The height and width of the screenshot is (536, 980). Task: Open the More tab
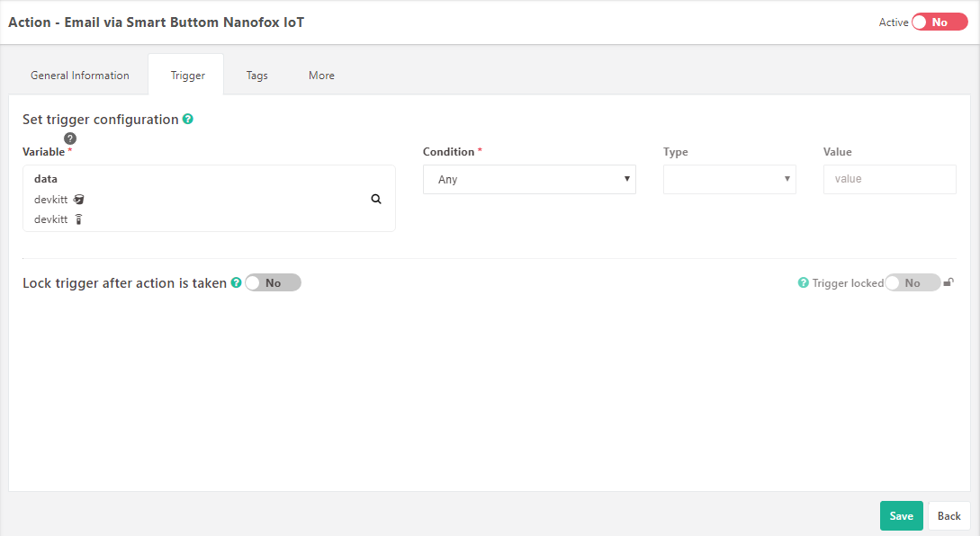coord(321,75)
